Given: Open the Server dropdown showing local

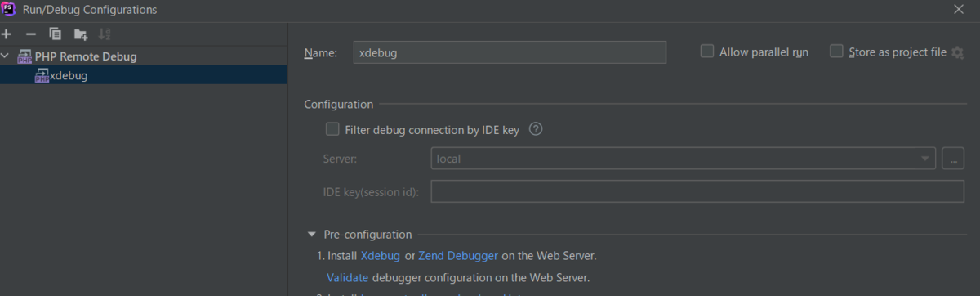Looking at the screenshot, I should coord(683,159).
